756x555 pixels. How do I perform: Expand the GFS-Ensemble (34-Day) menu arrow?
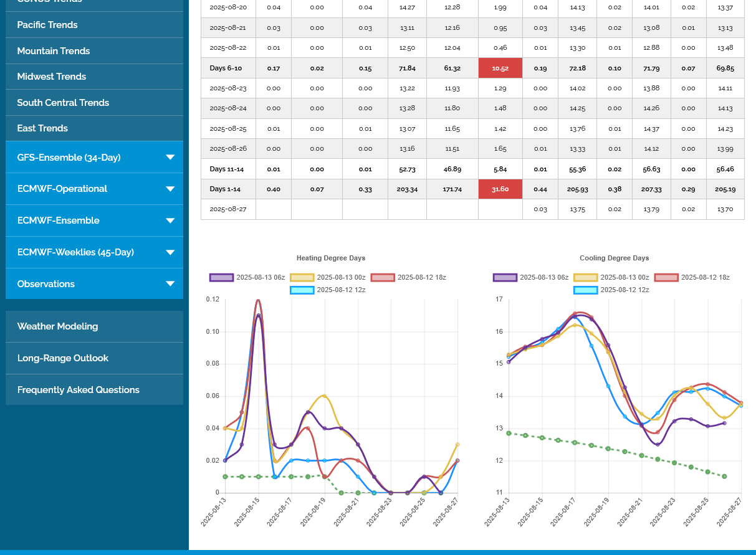coord(170,158)
